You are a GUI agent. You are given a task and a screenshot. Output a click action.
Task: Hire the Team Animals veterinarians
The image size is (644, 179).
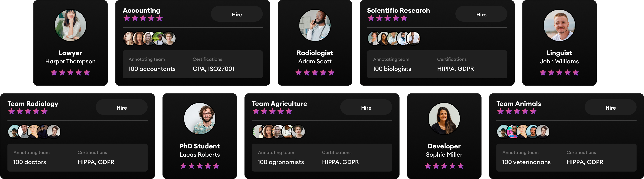point(610,108)
